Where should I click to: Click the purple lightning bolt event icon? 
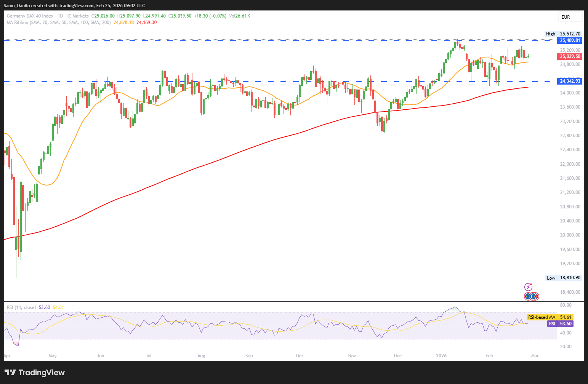click(x=528, y=287)
